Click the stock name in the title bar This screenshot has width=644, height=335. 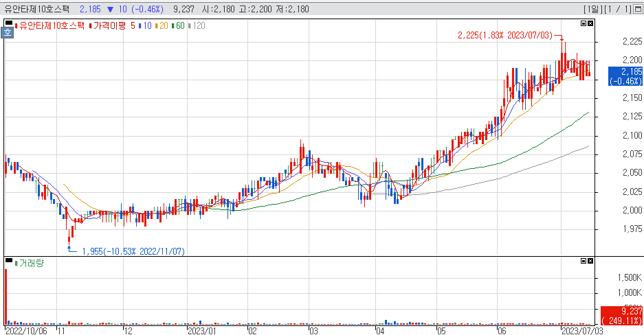click(x=36, y=9)
